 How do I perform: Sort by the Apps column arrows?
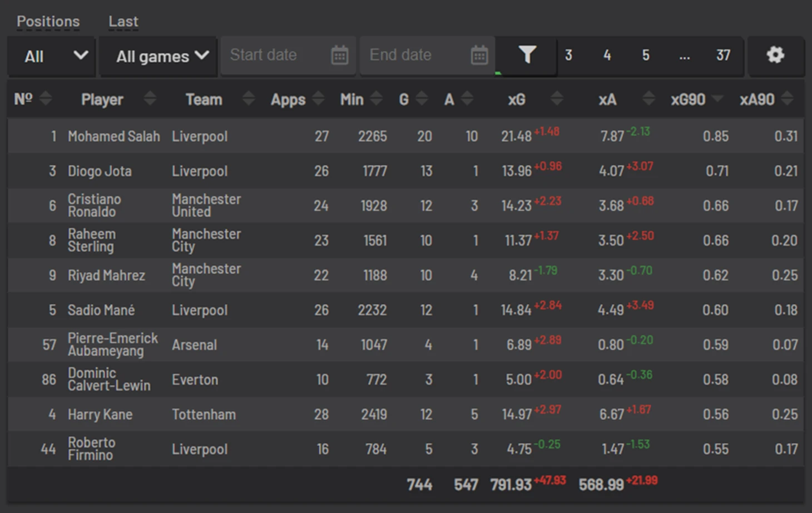tap(318, 99)
